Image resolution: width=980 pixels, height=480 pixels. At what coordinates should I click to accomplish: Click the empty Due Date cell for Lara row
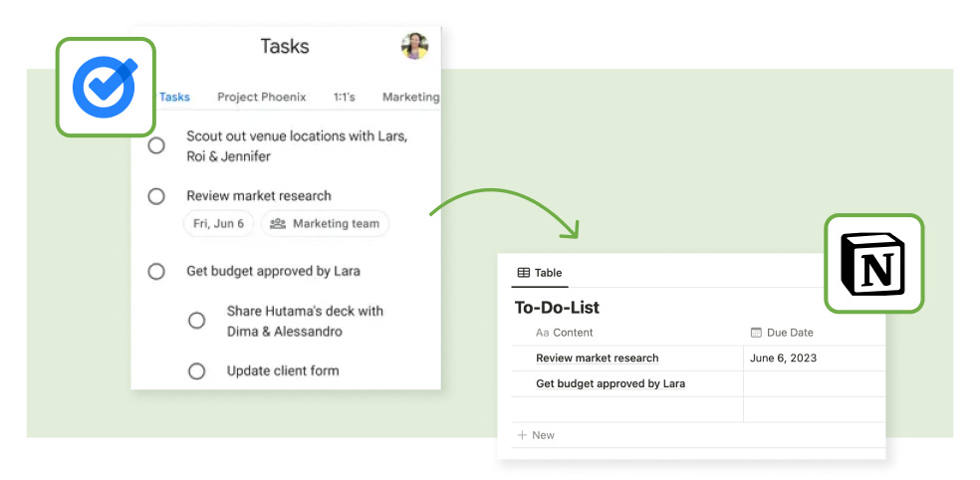(815, 383)
